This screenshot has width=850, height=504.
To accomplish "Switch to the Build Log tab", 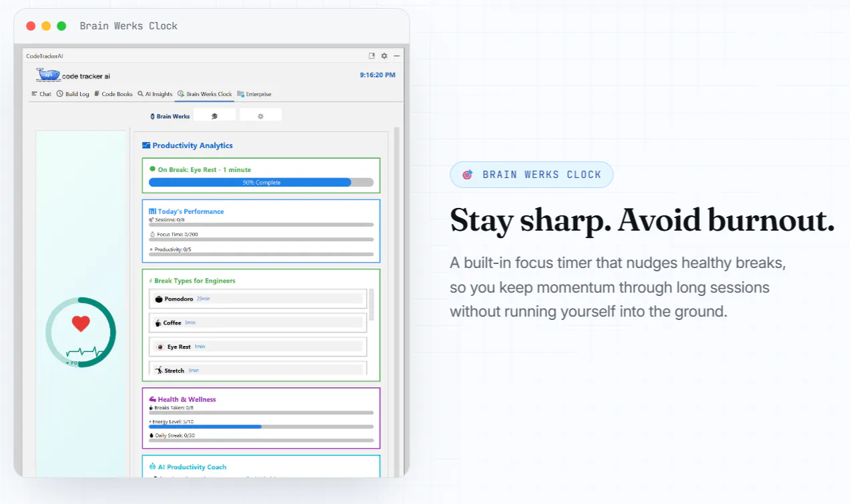I will pyautogui.click(x=73, y=94).
